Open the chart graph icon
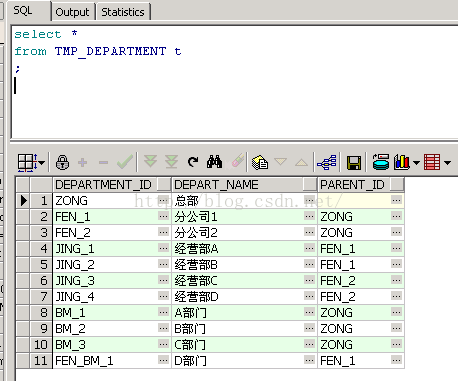The width and height of the screenshot is (458, 381). [x=402, y=162]
